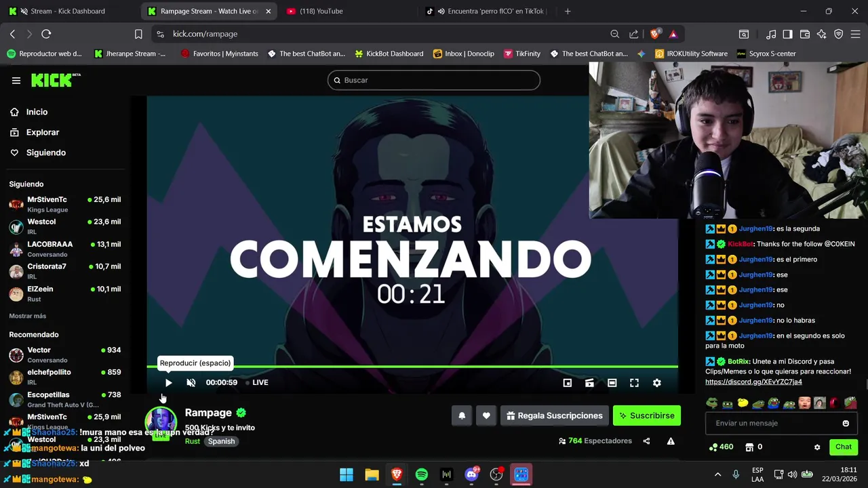Viewport: 868px width, 488px height.
Task: Send message with Chat button
Action: coord(844,447)
